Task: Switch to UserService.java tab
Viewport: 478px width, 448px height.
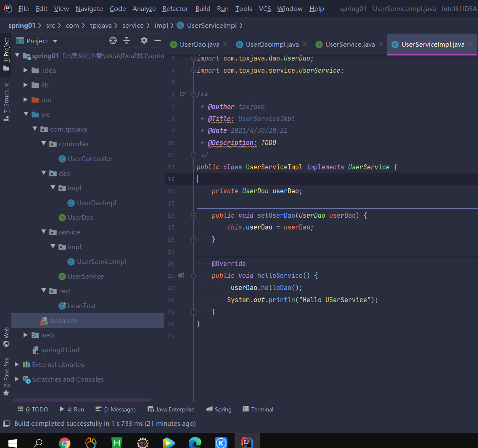Action: pos(350,45)
